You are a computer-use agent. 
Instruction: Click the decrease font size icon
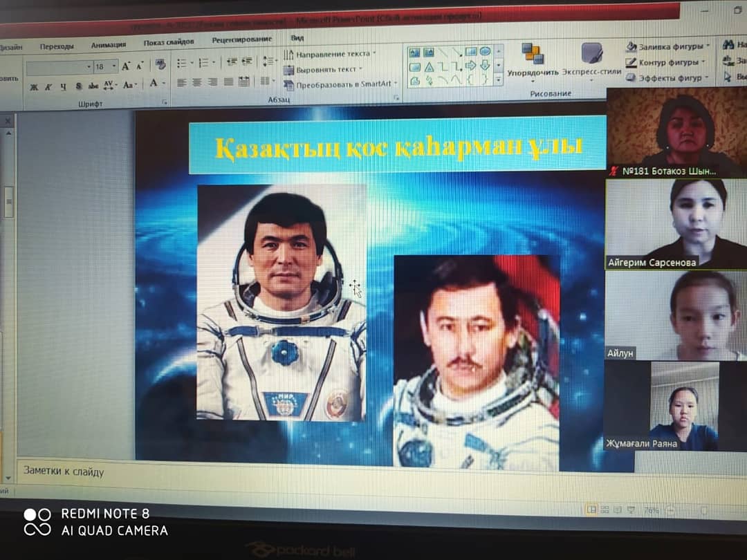[140, 66]
